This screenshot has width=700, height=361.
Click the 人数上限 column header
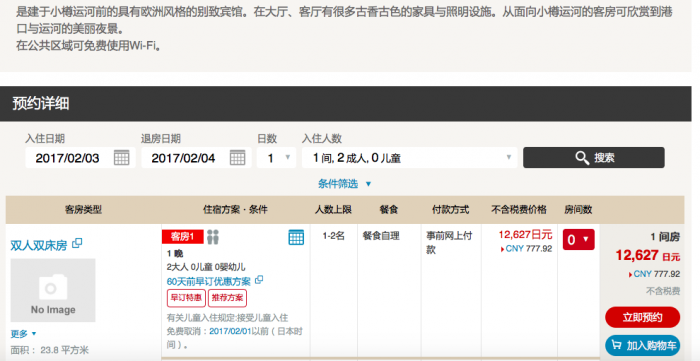pos(333,209)
